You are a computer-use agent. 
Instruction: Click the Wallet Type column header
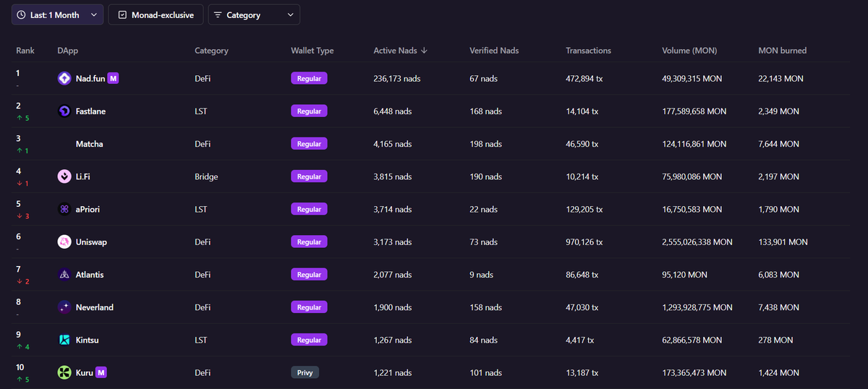(x=312, y=51)
